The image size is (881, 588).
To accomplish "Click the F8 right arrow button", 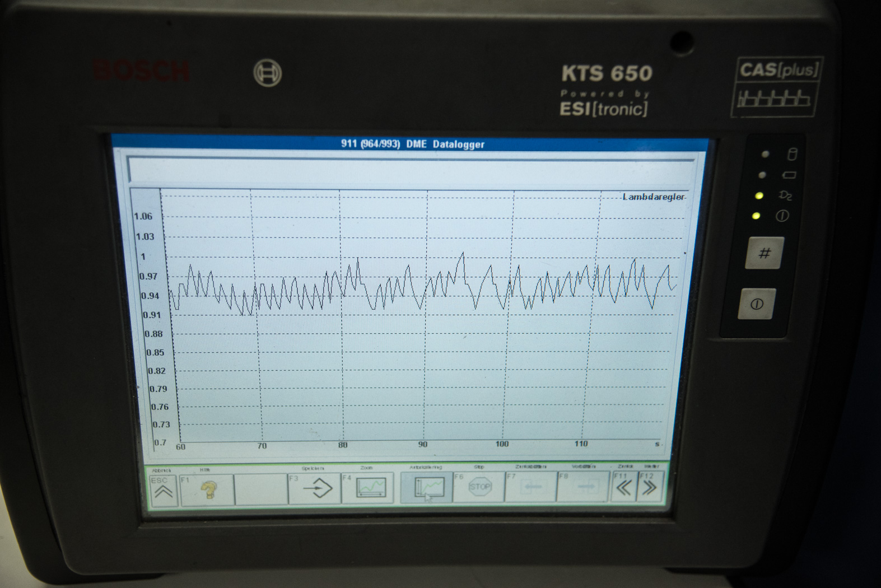I will coord(583,486).
